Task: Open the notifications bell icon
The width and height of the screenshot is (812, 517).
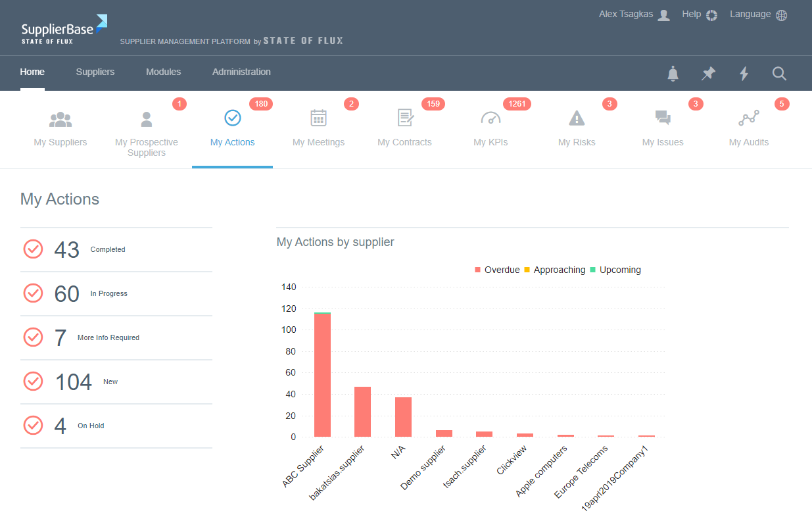Action: 673,74
